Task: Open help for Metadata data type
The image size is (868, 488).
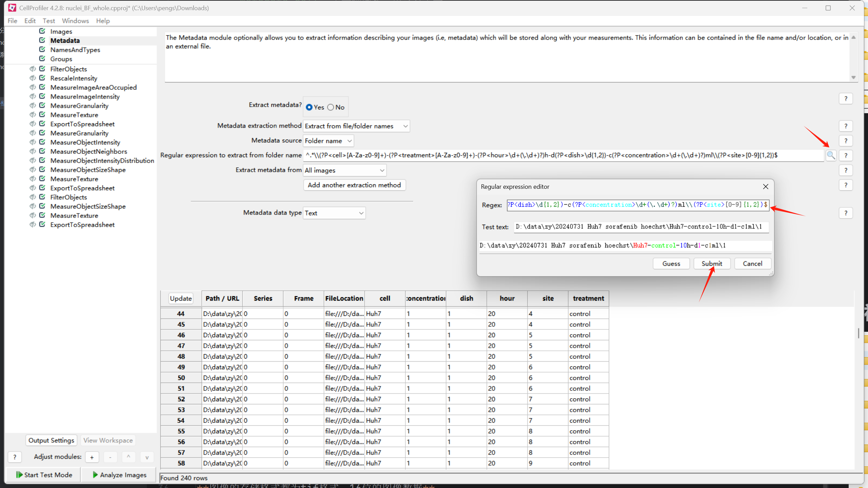Action: coord(846,213)
